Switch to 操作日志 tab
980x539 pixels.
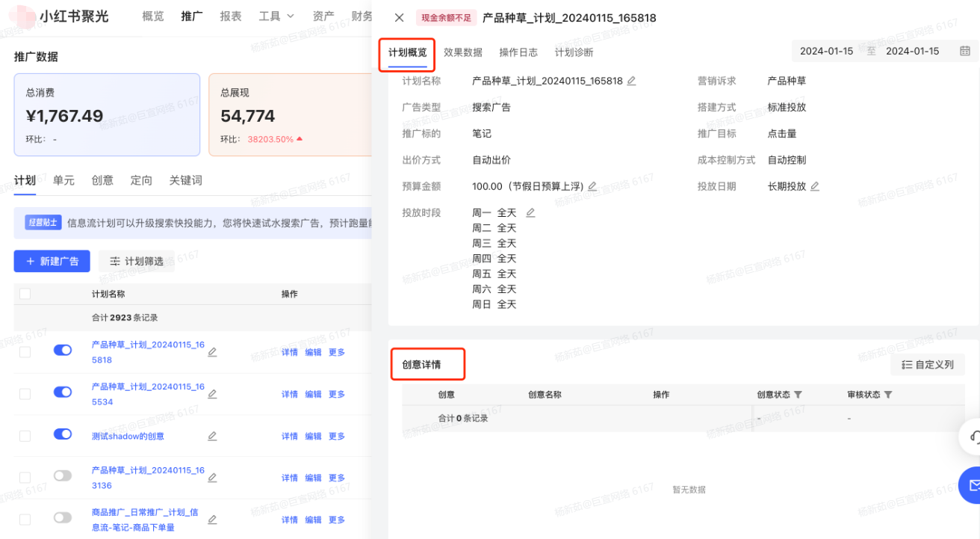pyautogui.click(x=518, y=52)
